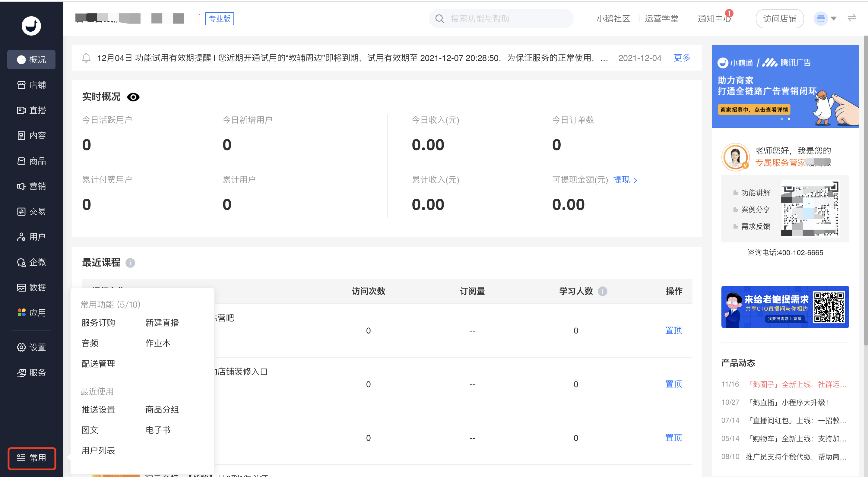Expand the 提现 chevron link
The width and height of the screenshot is (868, 477).
(635, 180)
